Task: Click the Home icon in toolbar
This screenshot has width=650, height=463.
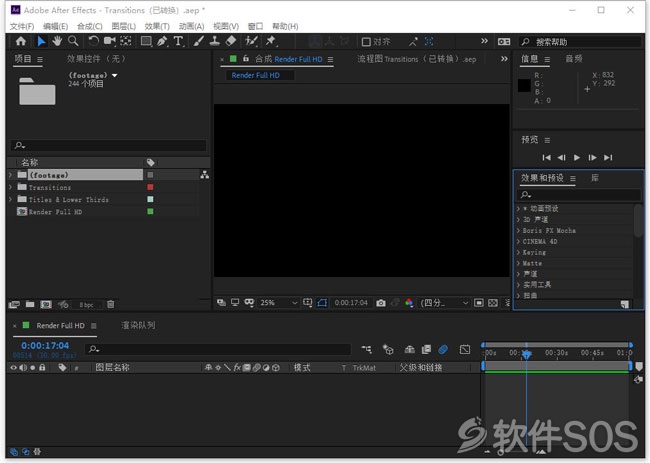Action: click(x=21, y=41)
